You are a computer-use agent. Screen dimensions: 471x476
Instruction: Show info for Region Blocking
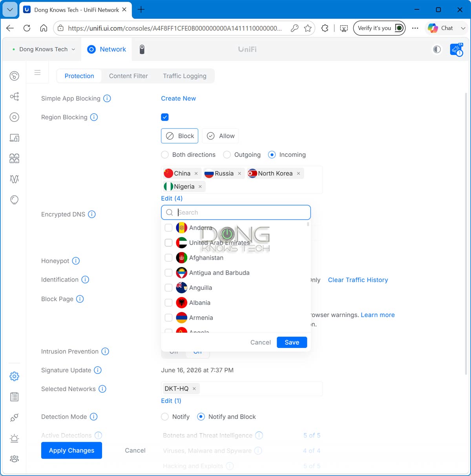(x=94, y=117)
